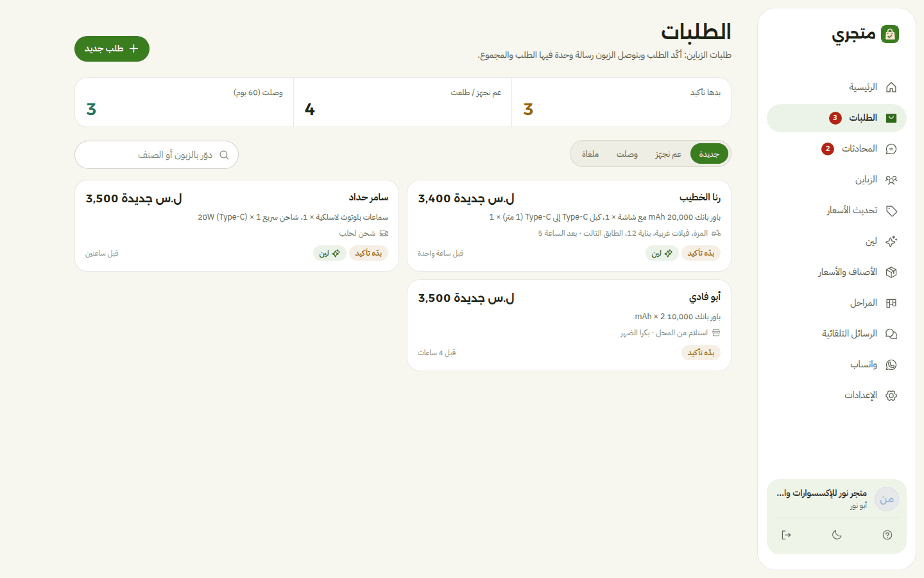The width and height of the screenshot is (924, 578).
Task: Click the red badge 3 next to الطلبات
Action: click(835, 118)
